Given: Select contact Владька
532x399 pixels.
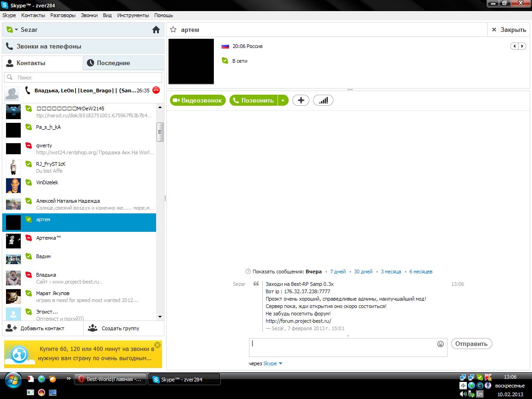Looking at the screenshot, I should tap(79, 278).
